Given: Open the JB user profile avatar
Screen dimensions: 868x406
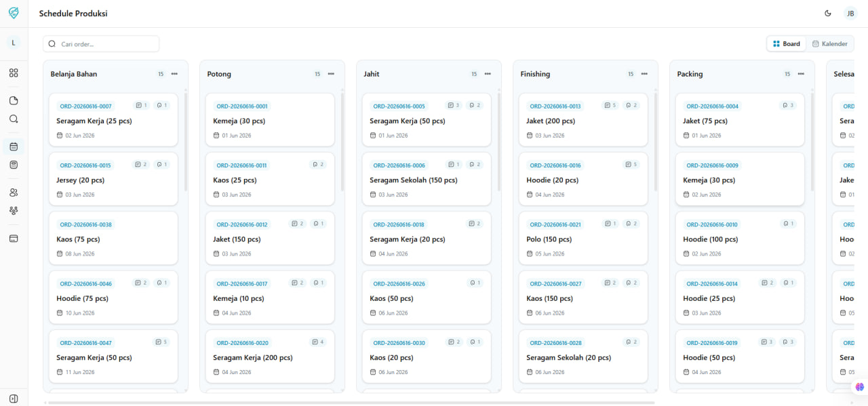Looking at the screenshot, I should click(x=850, y=13).
